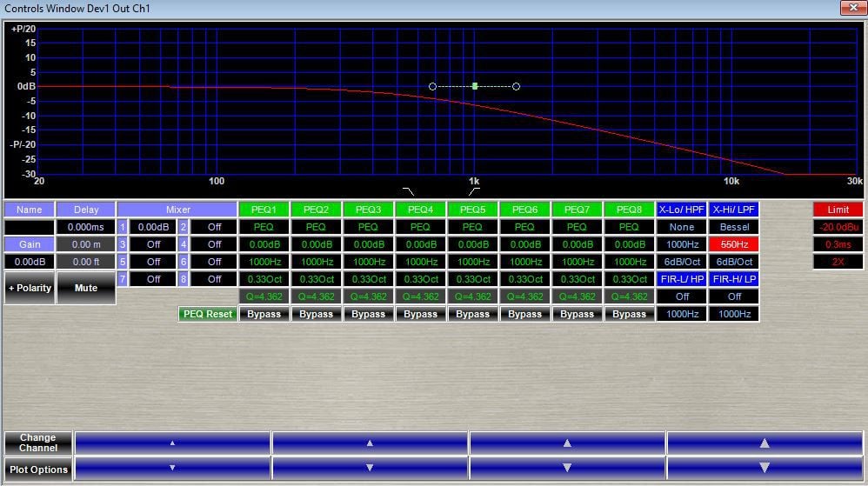Toggle Bypass for PEQ6

click(x=524, y=314)
